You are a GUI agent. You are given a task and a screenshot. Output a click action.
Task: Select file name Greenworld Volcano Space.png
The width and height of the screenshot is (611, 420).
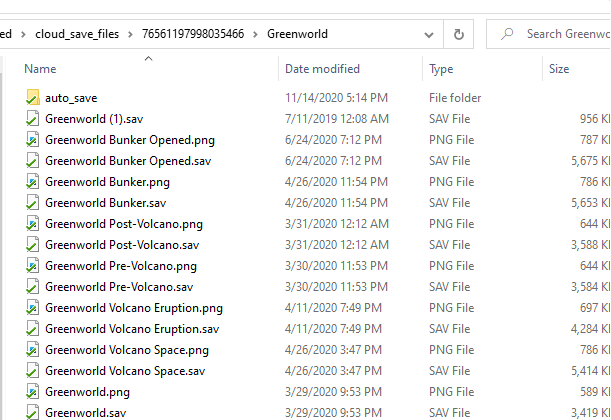(127, 350)
